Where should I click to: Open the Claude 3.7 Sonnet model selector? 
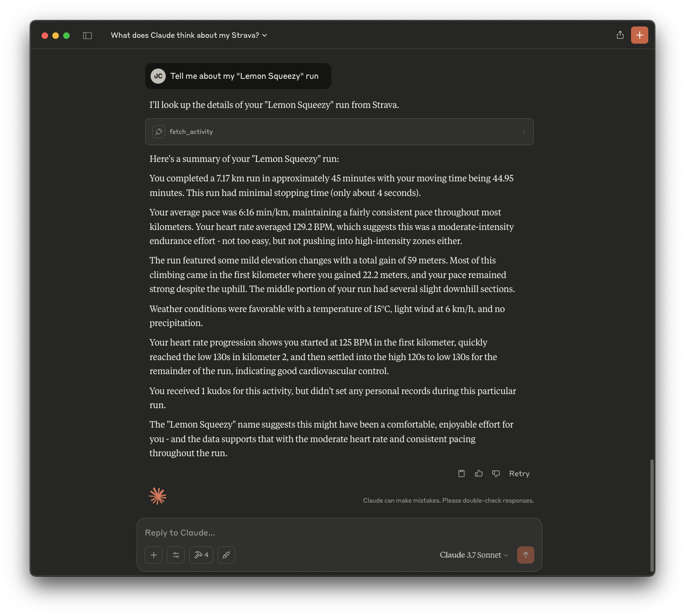(473, 555)
